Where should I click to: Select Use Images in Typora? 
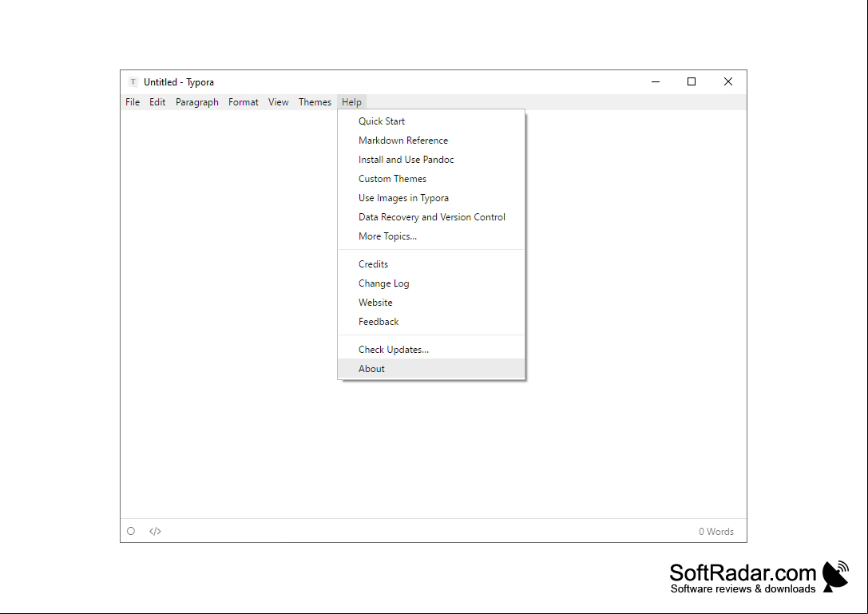pyautogui.click(x=431, y=198)
